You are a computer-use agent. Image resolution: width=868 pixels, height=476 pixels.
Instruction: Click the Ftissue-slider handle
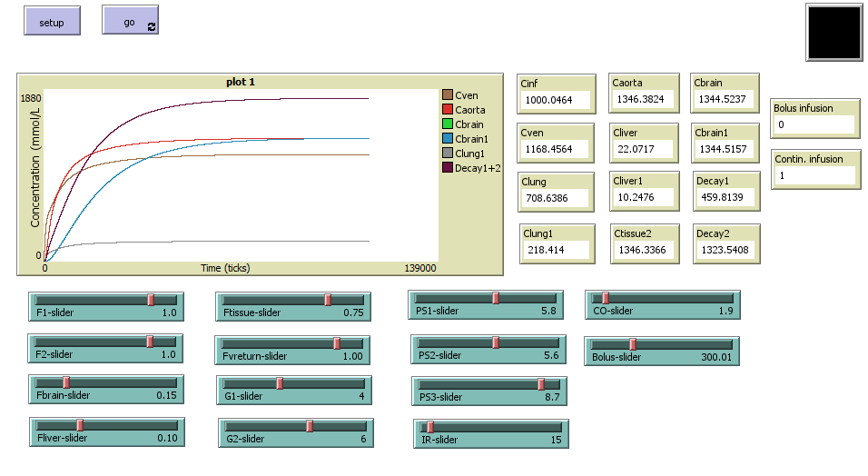coord(328,300)
